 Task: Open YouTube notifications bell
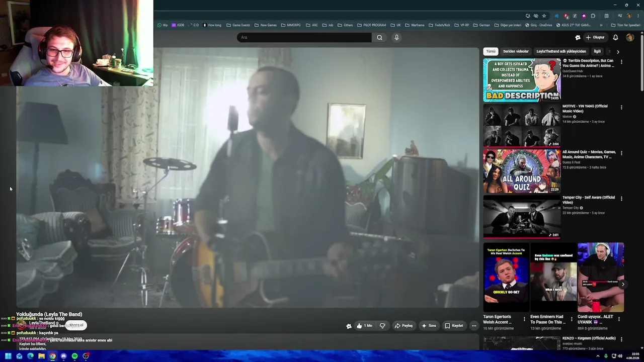615,37
